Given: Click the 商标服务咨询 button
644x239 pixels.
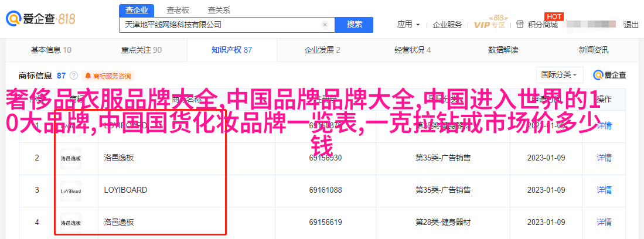Looking at the screenshot, I should click(x=108, y=76).
